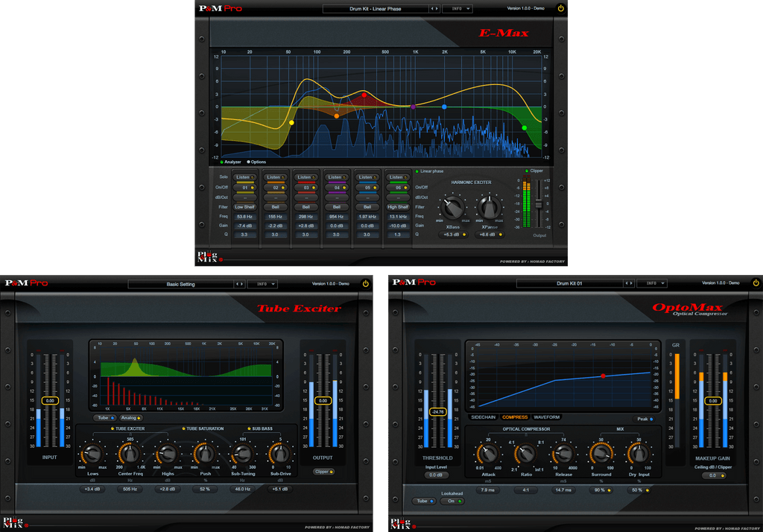Image resolution: width=763 pixels, height=532 pixels.
Task: Open the INFO dropdown in Tube Exciter
Action: pos(262,284)
